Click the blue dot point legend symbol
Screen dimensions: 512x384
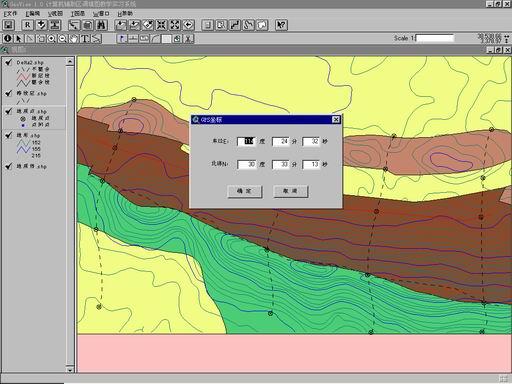23,125
